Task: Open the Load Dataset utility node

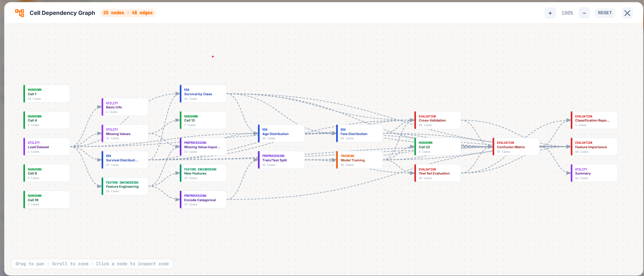Action: coord(47,147)
